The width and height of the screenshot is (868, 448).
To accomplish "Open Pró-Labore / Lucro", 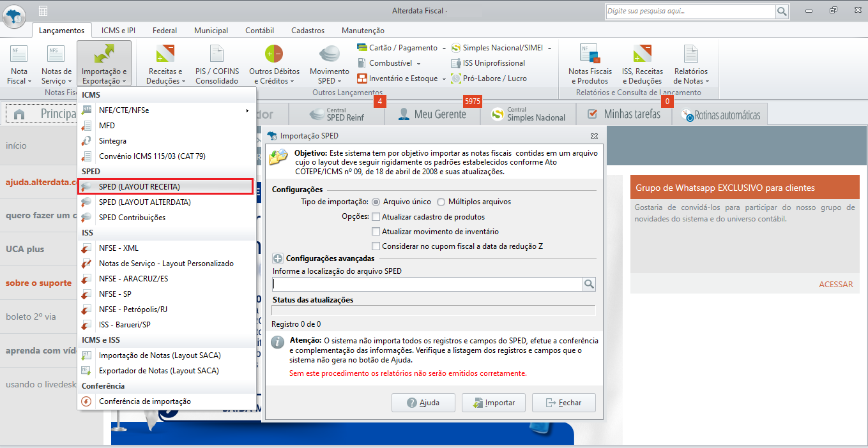I will point(489,78).
